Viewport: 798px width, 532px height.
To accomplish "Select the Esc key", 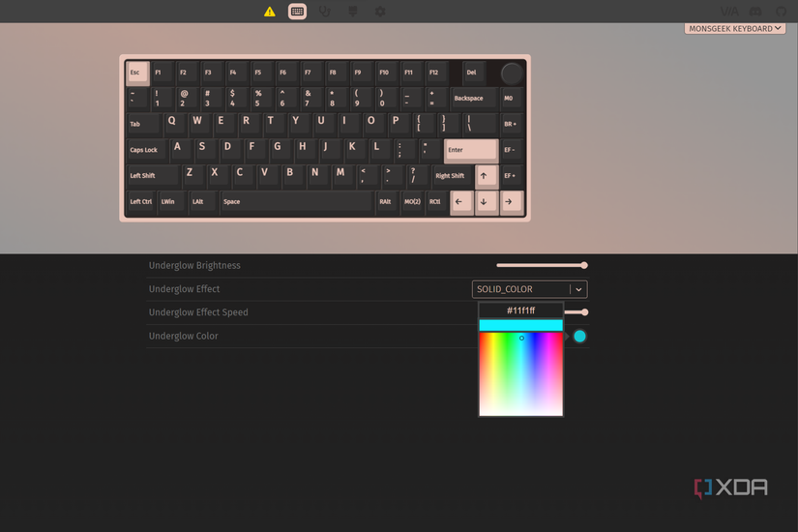I will pos(137,73).
